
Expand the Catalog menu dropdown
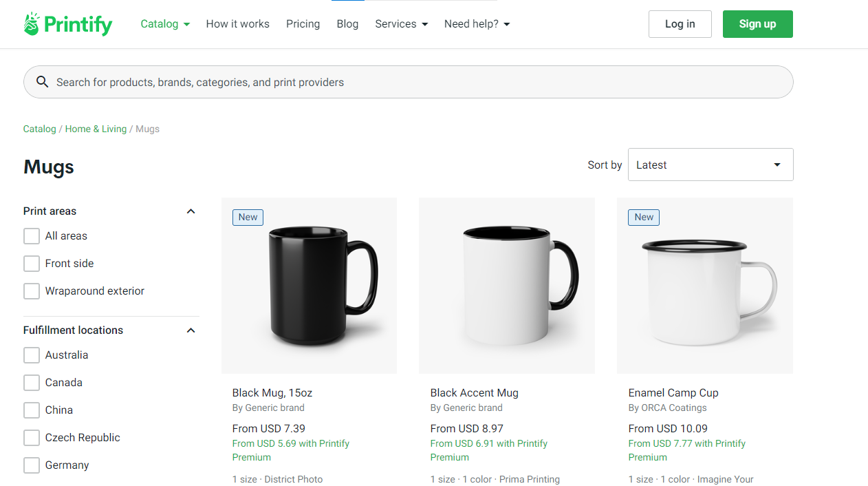[165, 24]
